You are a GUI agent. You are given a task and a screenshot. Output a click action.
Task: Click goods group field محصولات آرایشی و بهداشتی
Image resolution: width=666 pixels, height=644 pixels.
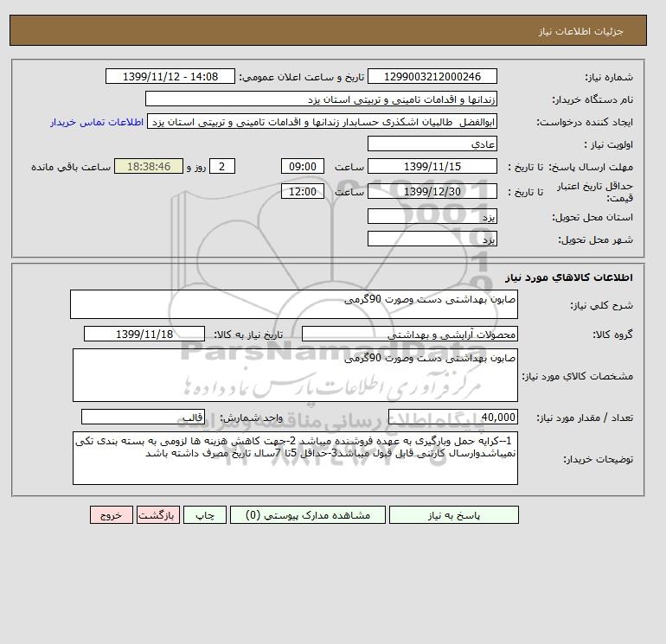coord(409,334)
